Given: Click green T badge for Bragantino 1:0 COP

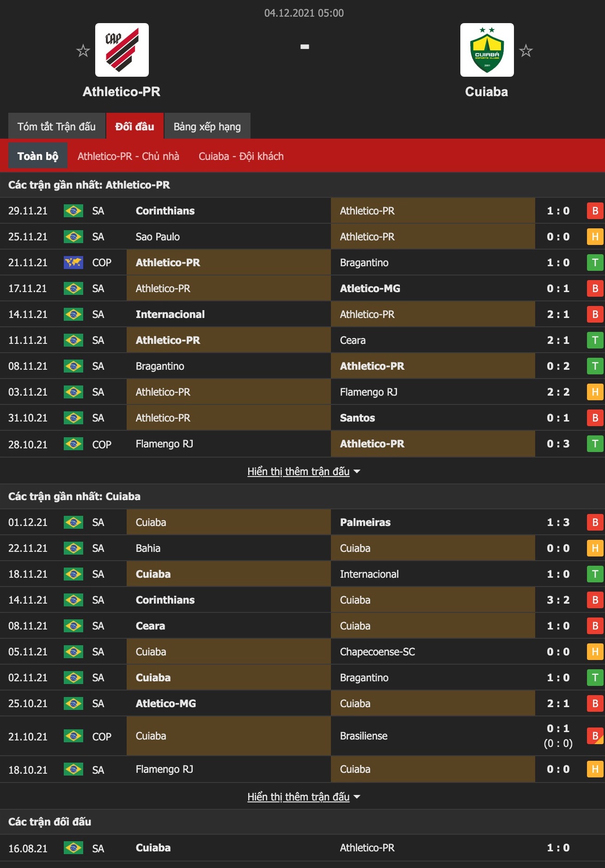Looking at the screenshot, I should [x=595, y=263].
